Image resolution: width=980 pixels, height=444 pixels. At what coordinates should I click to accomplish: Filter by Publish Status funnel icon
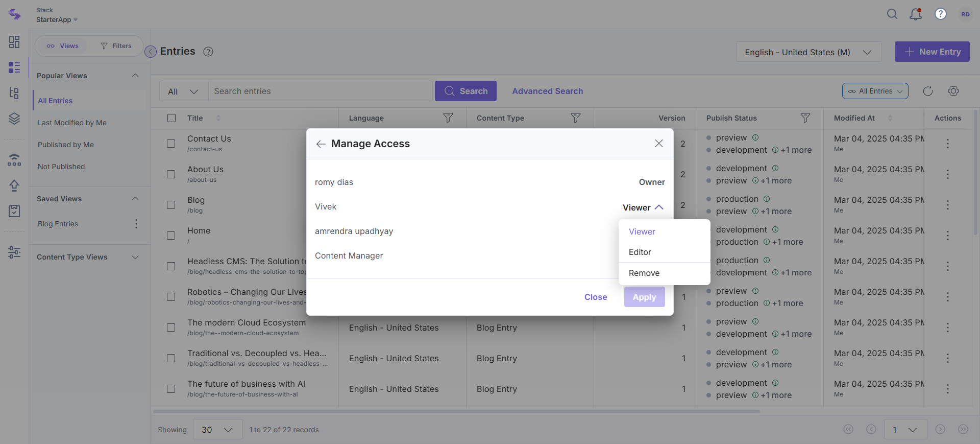805,118
